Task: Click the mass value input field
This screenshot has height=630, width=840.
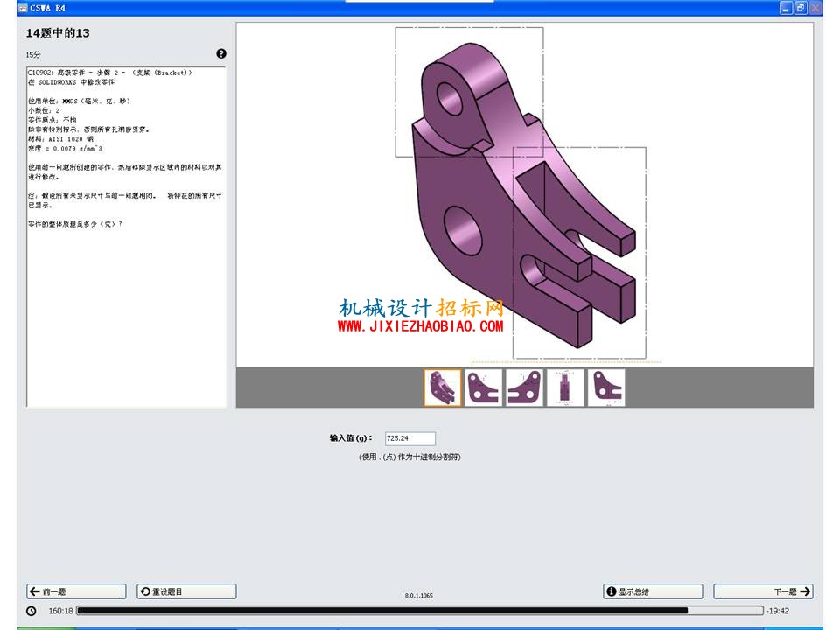Action: click(410, 438)
